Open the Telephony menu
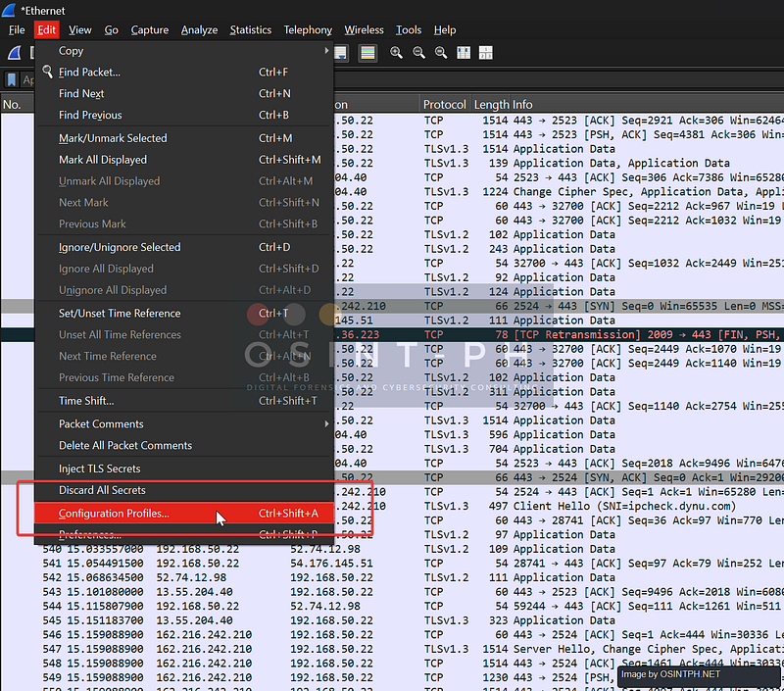This screenshot has height=691, width=784. click(x=308, y=30)
